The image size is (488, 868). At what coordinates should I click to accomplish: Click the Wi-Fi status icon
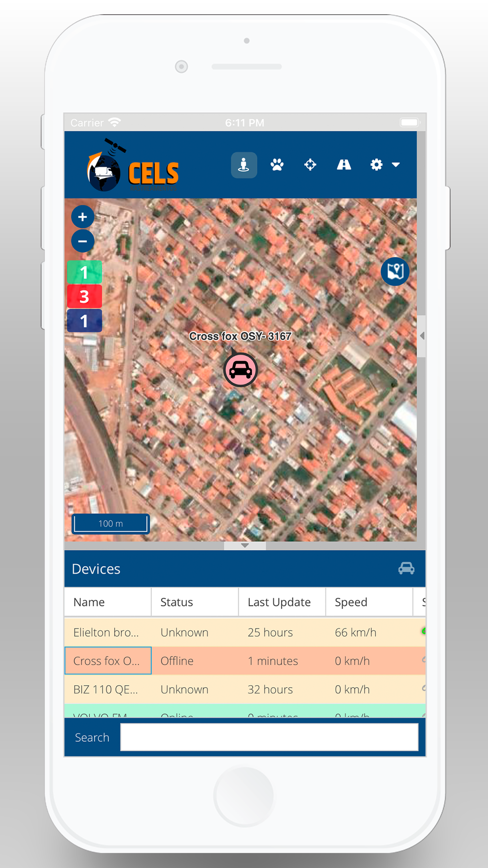115,122
